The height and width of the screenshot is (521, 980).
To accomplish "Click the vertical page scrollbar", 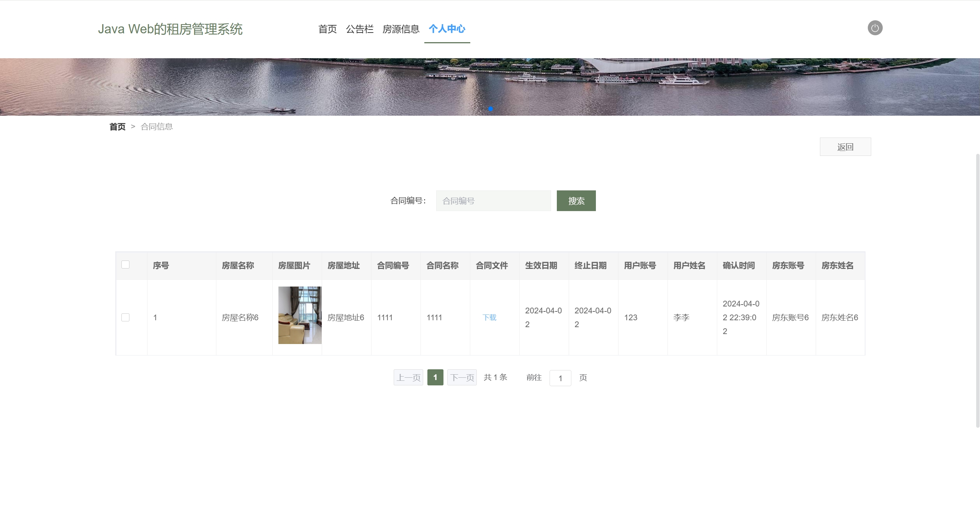I will (977, 290).
